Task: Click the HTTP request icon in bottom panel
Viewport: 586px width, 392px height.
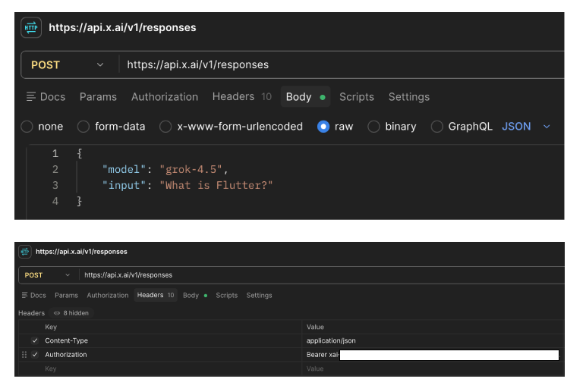Action: coord(25,252)
